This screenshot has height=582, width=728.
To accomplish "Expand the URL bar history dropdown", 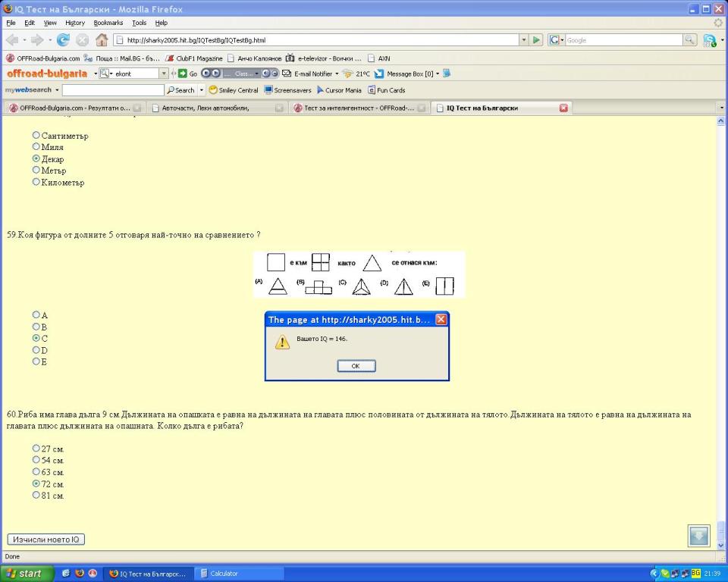I will (524, 40).
